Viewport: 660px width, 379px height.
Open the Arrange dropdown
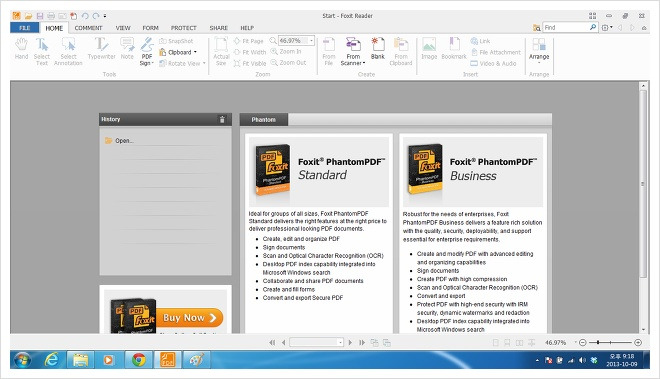pos(539,51)
